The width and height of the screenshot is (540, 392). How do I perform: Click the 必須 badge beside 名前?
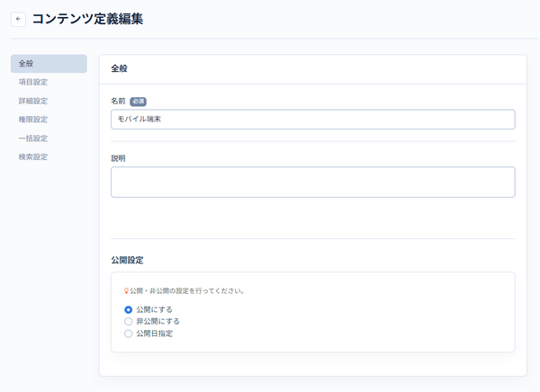click(138, 102)
